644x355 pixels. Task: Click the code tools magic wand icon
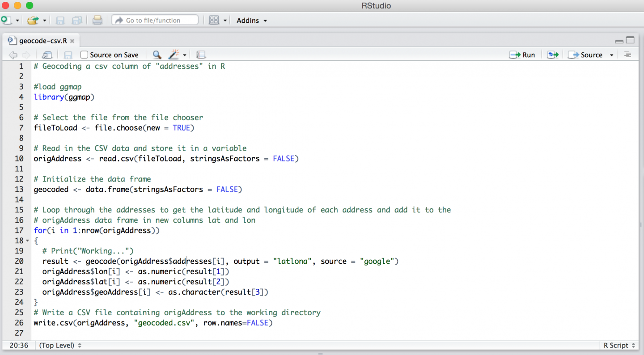coord(174,54)
